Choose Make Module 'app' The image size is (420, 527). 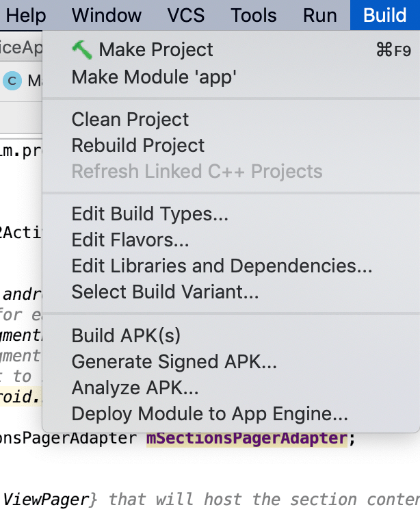point(154,77)
